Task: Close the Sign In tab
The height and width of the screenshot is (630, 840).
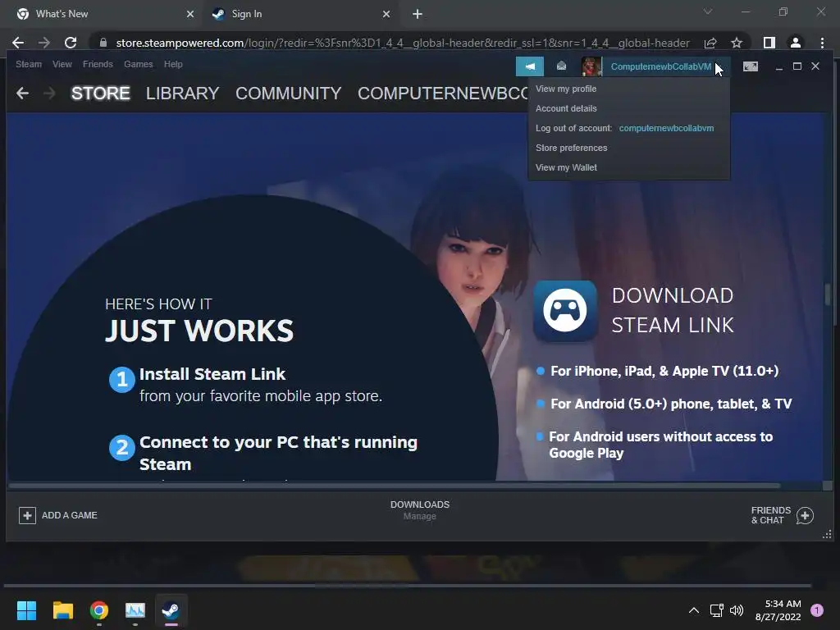Action: click(x=386, y=15)
